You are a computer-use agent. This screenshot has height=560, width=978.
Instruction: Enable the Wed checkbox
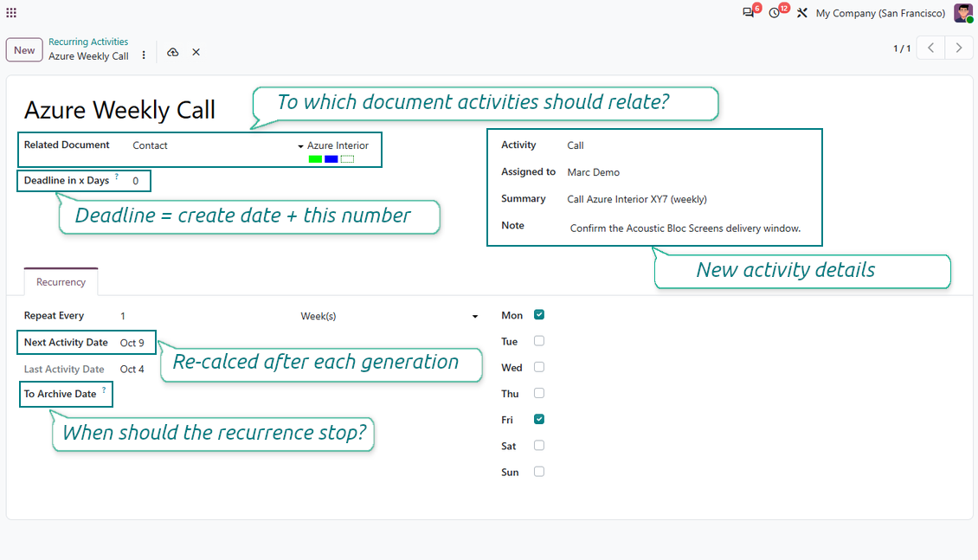(x=539, y=367)
